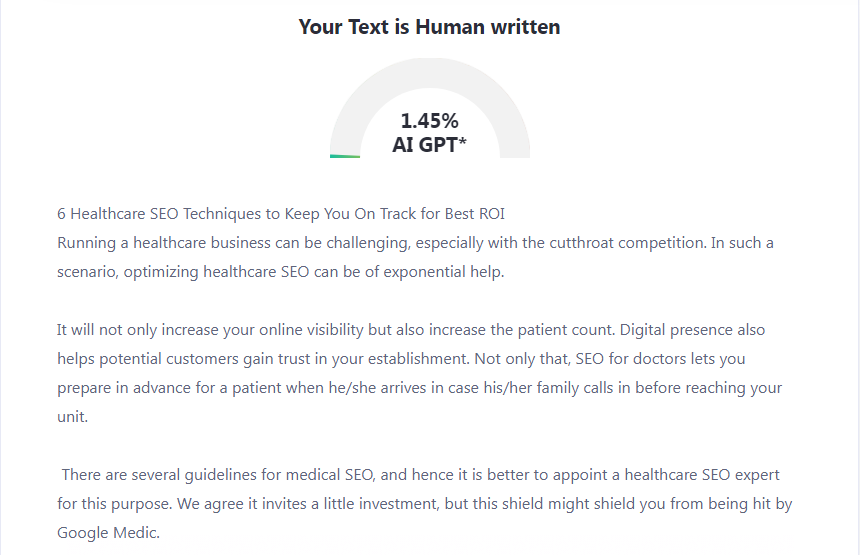
Task: Click the words "Google Medic." on the last line
Action: [x=107, y=532]
